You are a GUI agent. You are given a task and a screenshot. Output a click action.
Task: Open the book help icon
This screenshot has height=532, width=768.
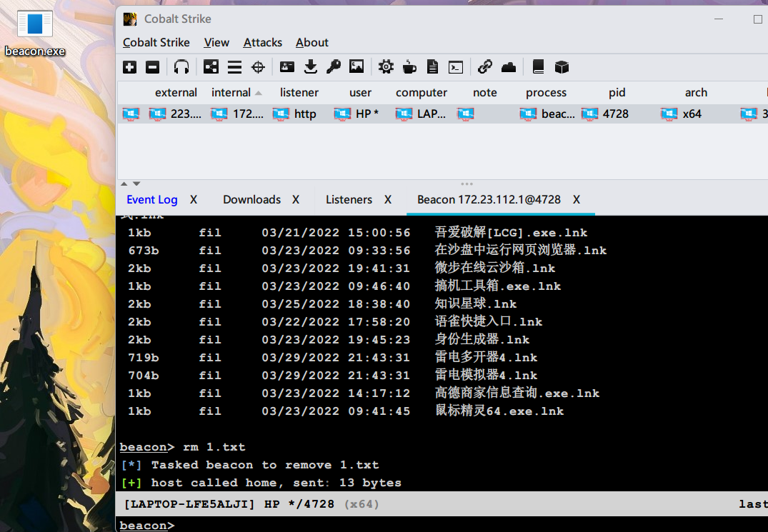click(x=538, y=67)
